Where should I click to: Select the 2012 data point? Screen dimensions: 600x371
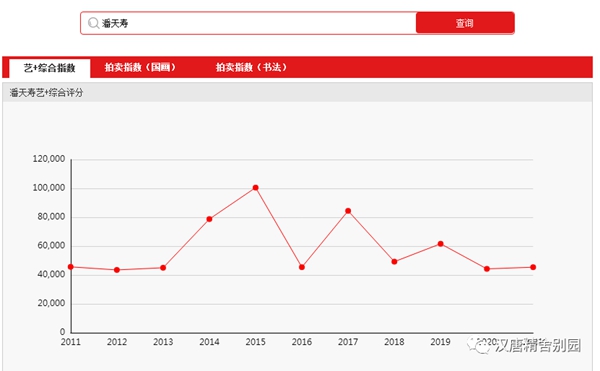tap(117, 270)
